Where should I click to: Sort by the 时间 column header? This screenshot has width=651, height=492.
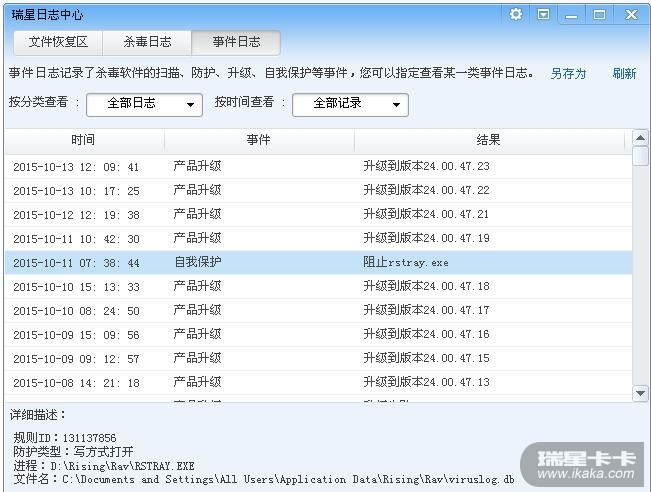tap(84, 140)
